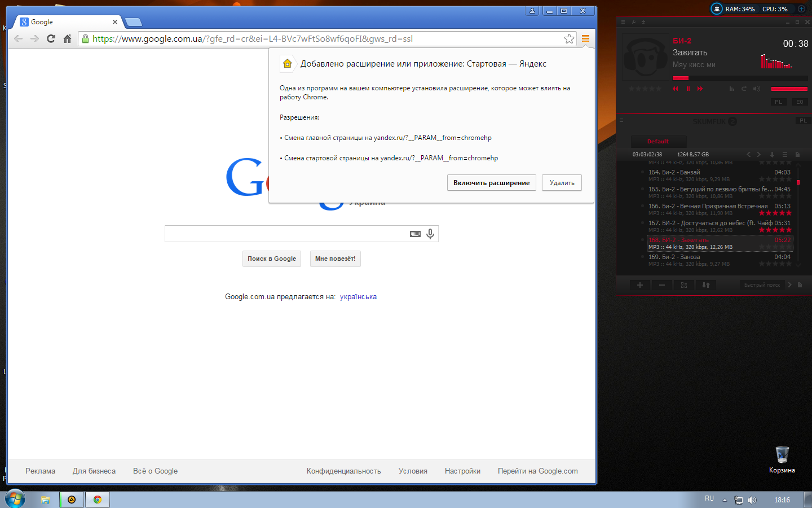Open the Chrome hamburger menu
Image resolution: width=812 pixels, height=508 pixels.
tap(585, 39)
